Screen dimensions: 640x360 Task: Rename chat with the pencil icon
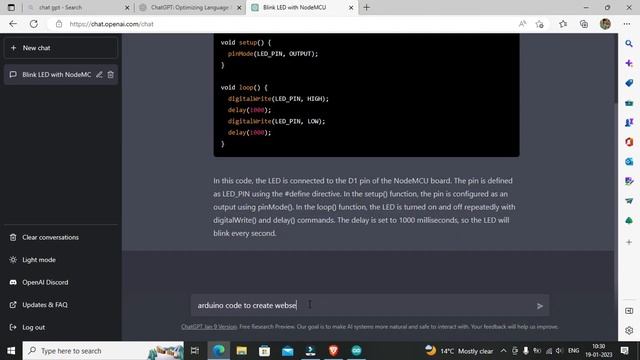point(99,75)
